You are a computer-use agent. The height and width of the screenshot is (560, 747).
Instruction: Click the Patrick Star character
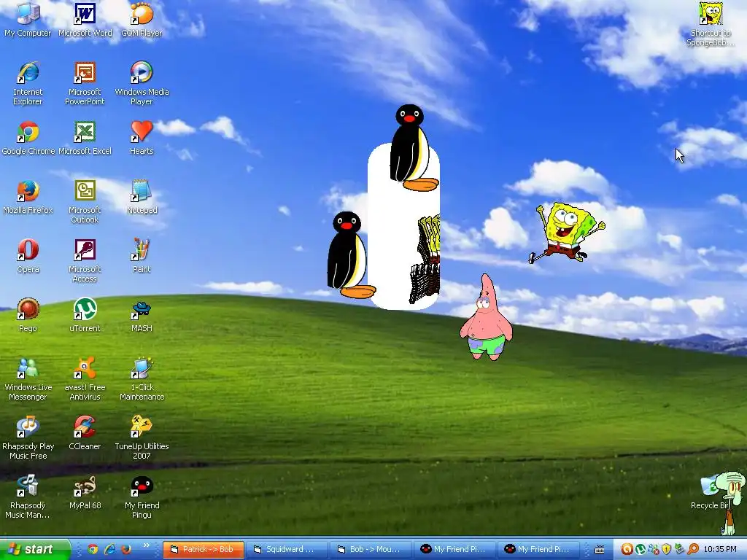[x=486, y=316]
